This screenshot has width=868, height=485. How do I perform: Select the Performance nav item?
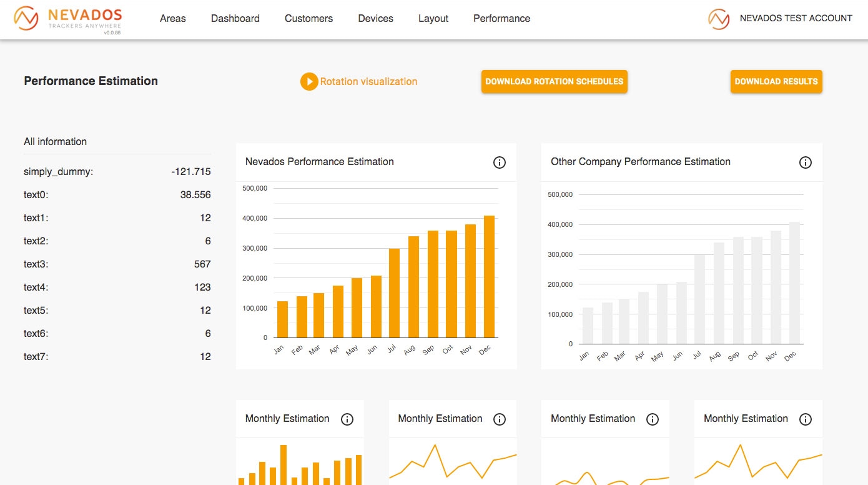coord(501,19)
